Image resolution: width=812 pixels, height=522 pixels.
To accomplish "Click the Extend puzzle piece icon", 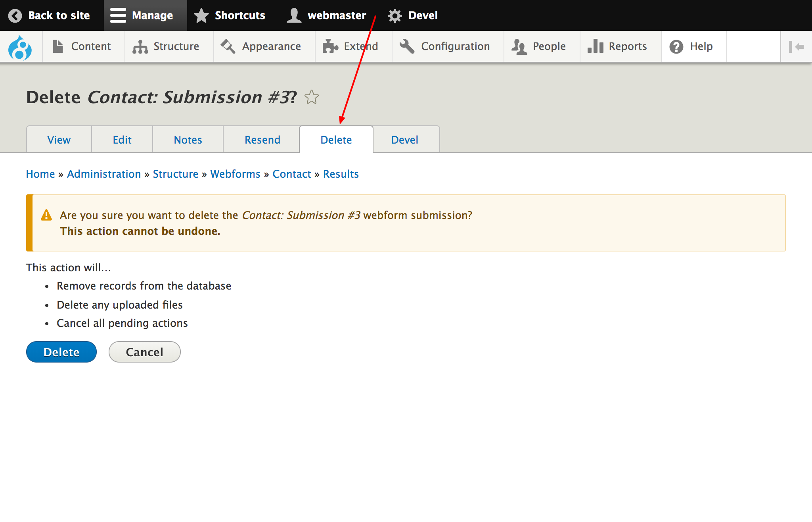I will pyautogui.click(x=330, y=46).
